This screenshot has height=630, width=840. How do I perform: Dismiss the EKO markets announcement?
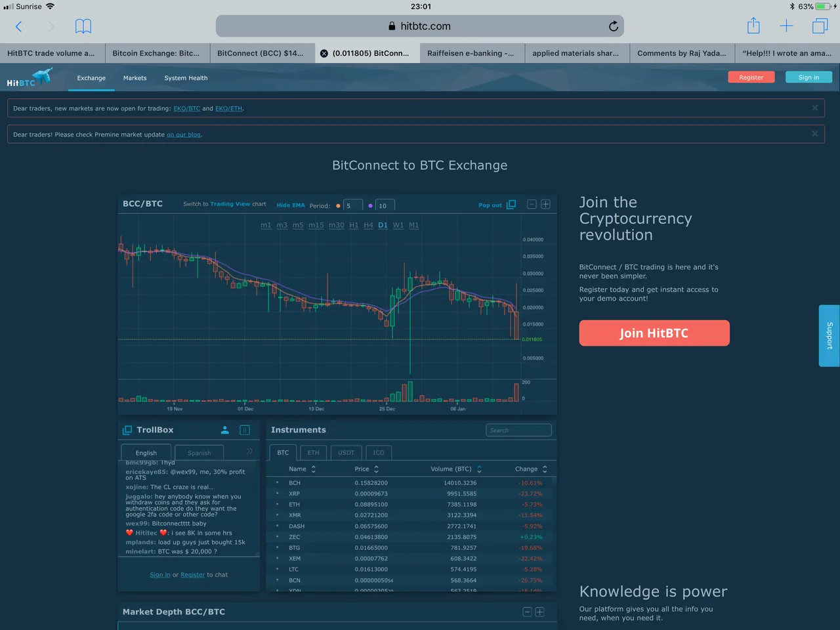pos(814,108)
